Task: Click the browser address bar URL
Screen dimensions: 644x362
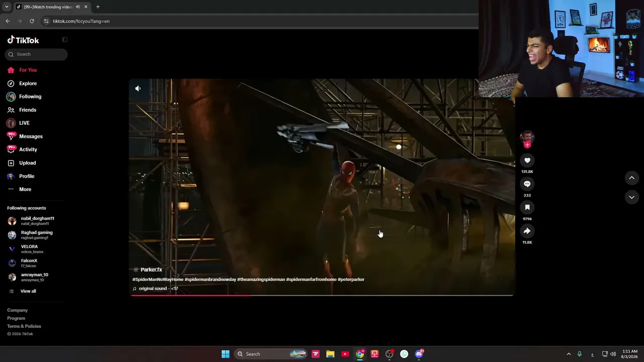Action: point(81,21)
